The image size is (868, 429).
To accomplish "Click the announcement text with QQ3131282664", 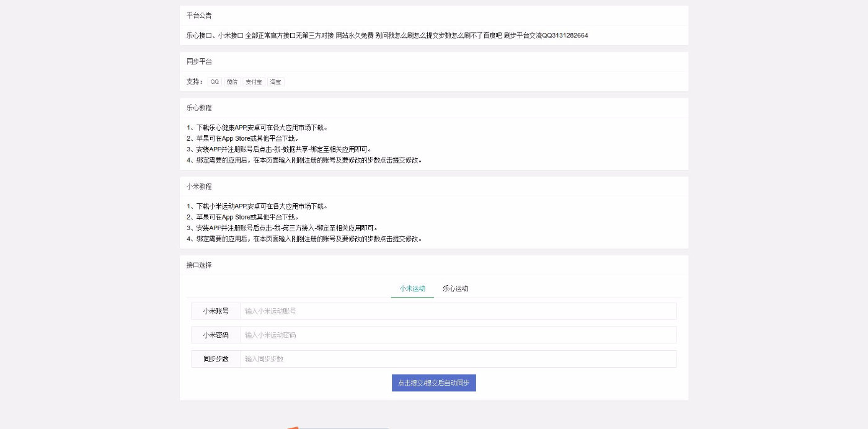I will coord(387,35).
